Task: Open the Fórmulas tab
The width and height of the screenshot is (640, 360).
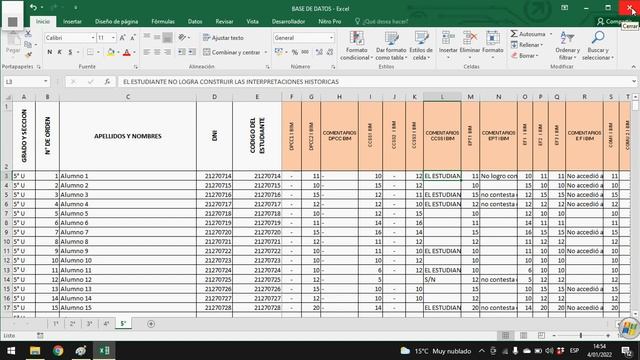Action: (163, 21)
